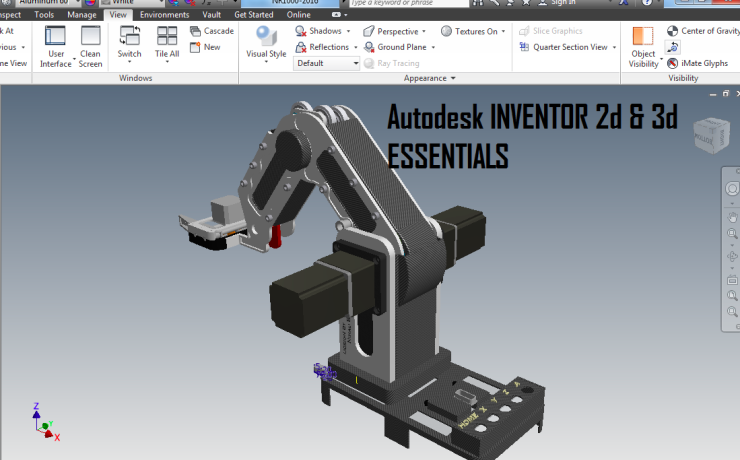Image resolution: width=740 pixels, height=460 pixels.
Task: Cascade the open windows
Action: 212,31
